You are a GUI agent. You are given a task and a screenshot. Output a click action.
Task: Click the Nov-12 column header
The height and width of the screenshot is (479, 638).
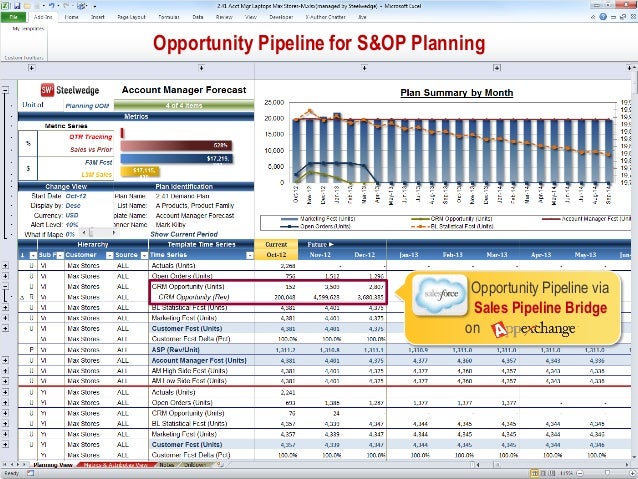(x=320, y=255)
